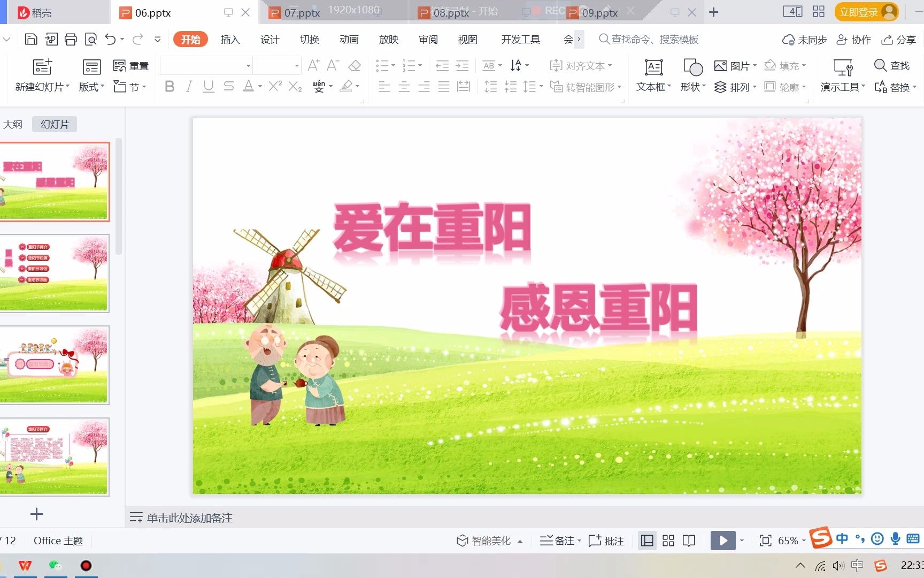Click the shape fill 填充 button
Screen dimensions: 924x578
coord(784,66)
